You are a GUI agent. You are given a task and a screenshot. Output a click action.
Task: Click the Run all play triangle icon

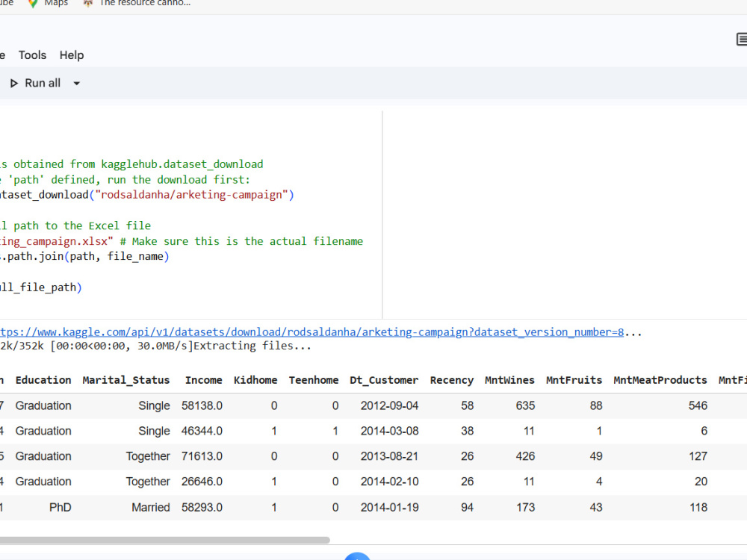(x=14, y=84)
